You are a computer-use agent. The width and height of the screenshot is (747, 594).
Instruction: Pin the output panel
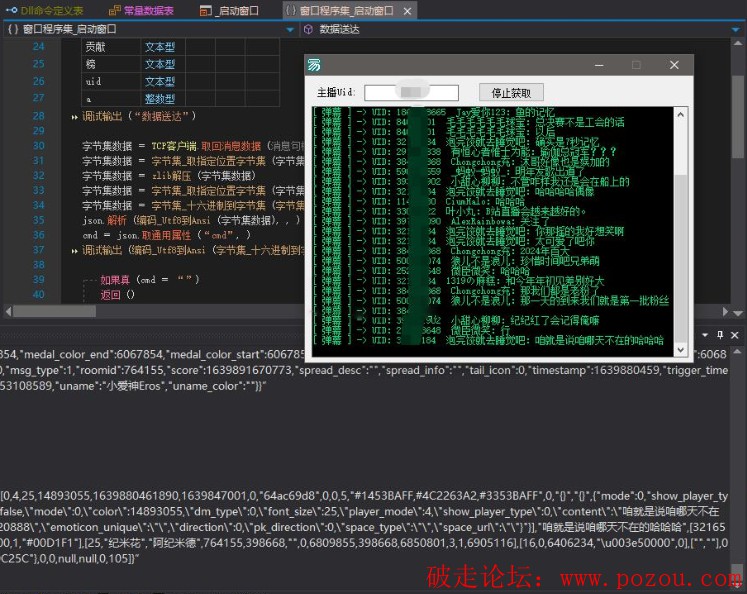coord(720,335)
